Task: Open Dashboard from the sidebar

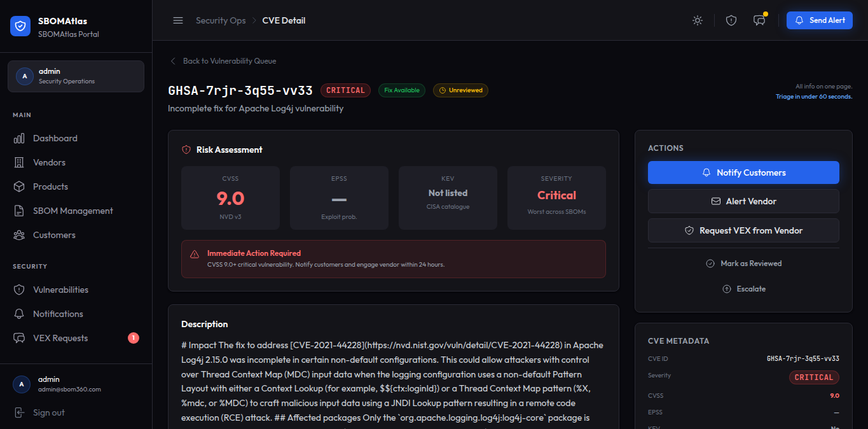Action: click(x=76, y=138)
